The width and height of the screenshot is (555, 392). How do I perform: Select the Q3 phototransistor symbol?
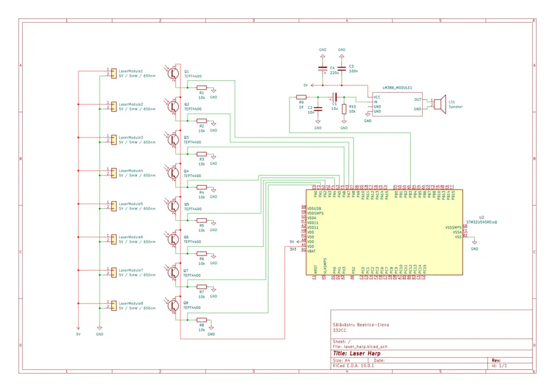[173, 140]
